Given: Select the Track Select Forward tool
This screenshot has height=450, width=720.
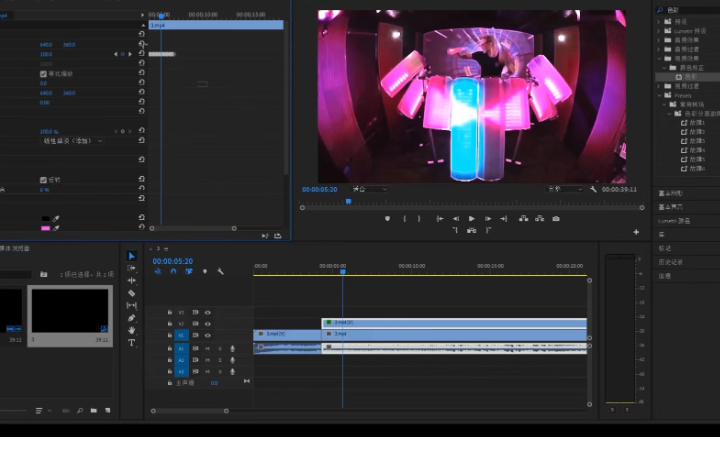Looking at the screenshot, I should tap(131, 268).
